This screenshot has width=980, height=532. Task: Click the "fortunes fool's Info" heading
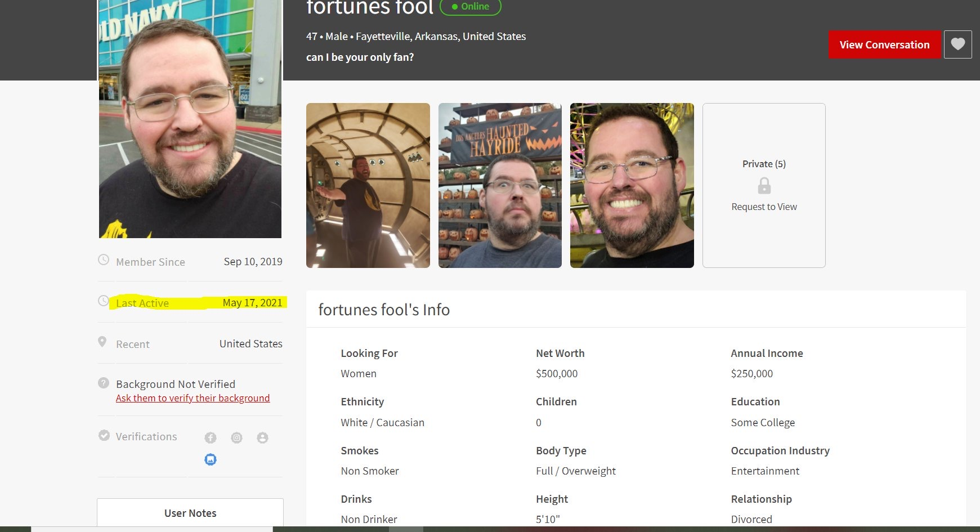click(384, 310)
